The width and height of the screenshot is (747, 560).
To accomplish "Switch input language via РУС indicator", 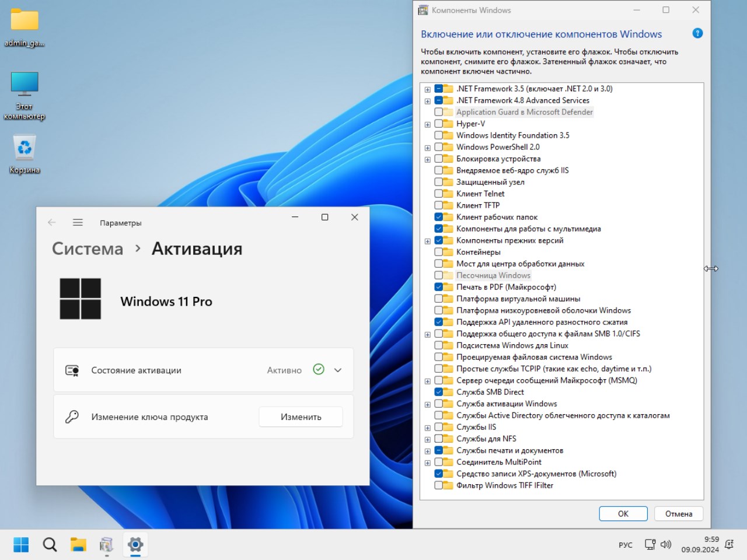I will (x=626, y=545).
